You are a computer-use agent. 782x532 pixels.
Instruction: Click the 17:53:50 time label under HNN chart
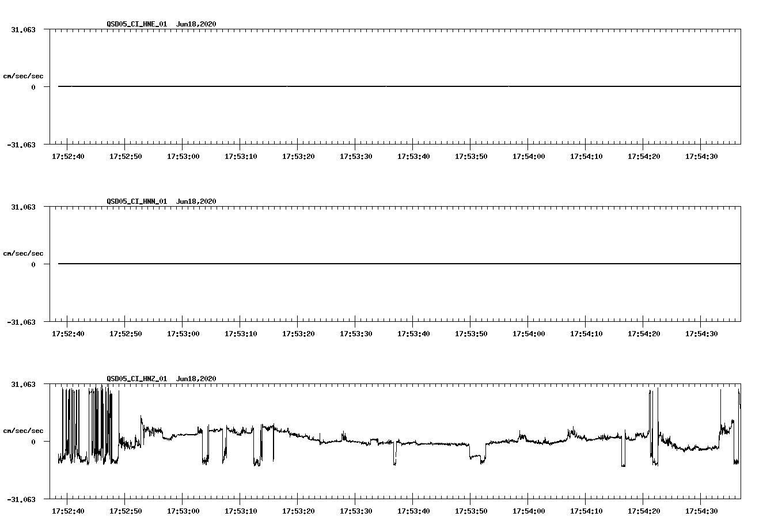pos(471,334)
